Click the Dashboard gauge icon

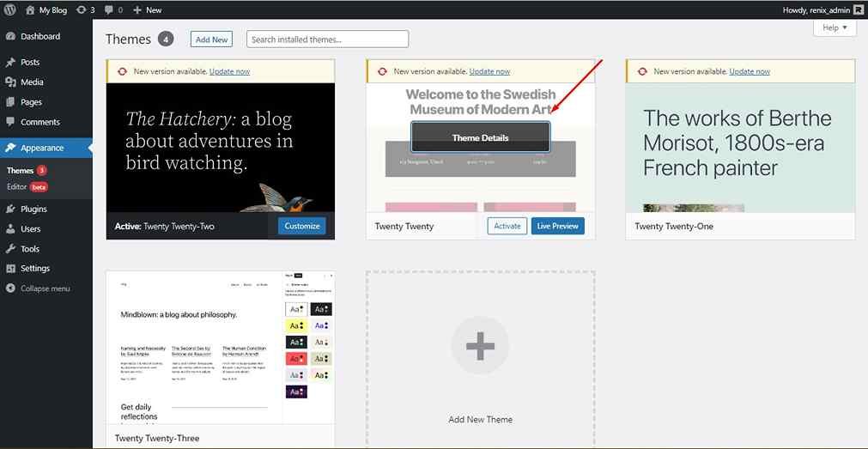[x=10, y=37]
